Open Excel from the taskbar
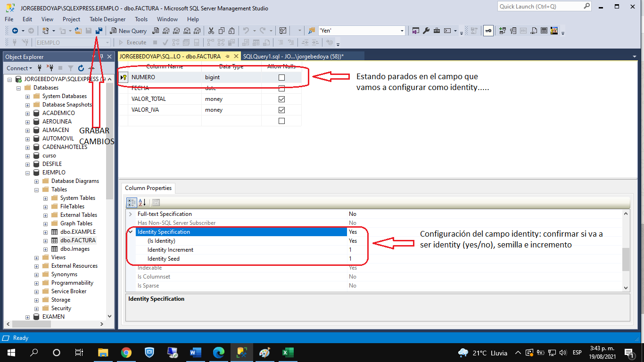The width and height of the screenshot is (644, 362). [x=288, y=352]
